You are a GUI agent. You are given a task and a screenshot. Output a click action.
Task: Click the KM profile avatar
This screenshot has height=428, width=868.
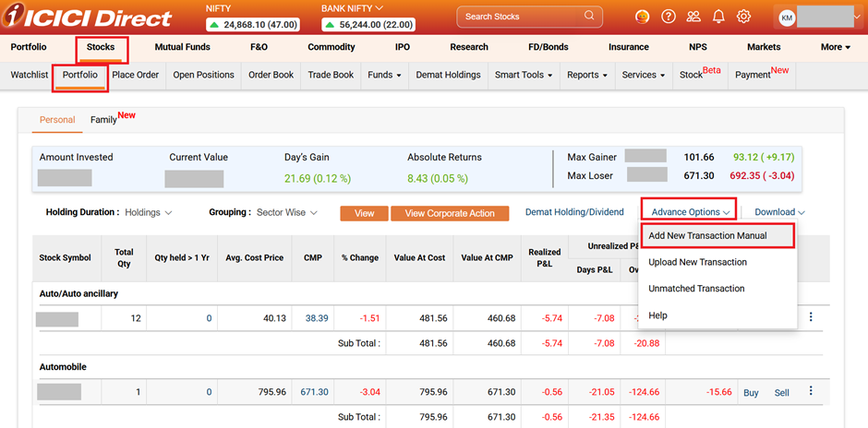(787, 17)
